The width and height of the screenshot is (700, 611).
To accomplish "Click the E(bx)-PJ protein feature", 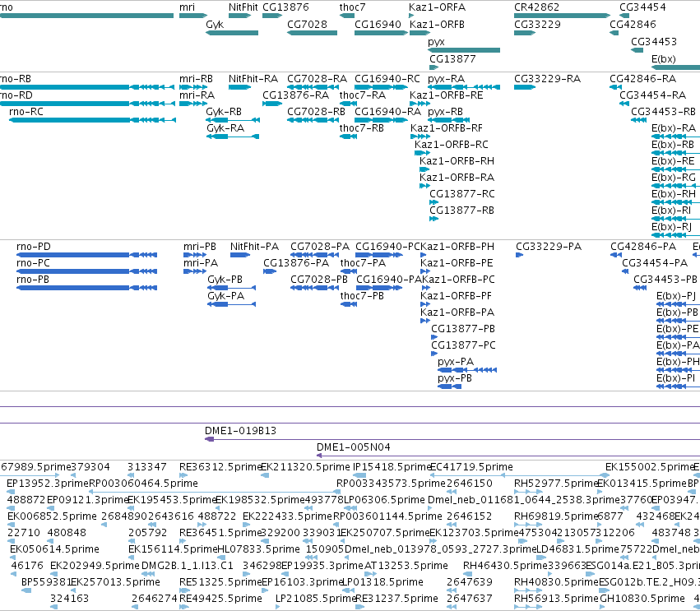I will 678,304.
